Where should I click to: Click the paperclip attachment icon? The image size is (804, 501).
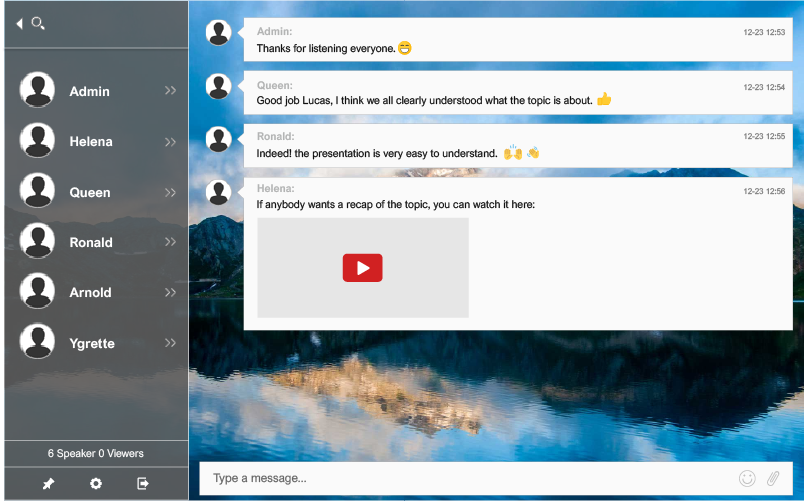pyautogui.click(x=772, y=478)
